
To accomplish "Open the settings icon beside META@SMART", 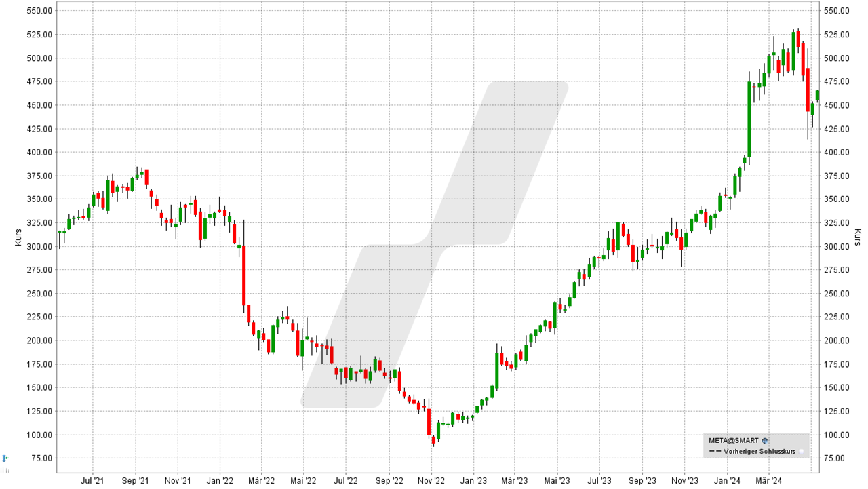I will (765, 441).
